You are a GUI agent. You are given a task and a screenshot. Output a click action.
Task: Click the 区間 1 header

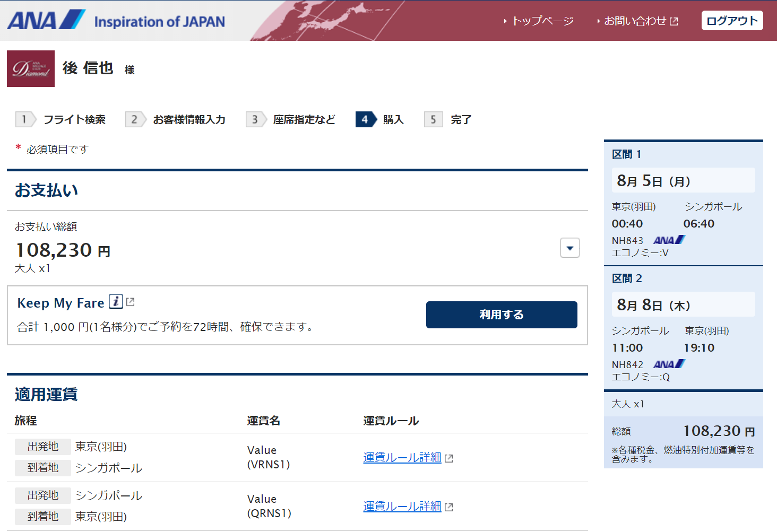[627, 154]
